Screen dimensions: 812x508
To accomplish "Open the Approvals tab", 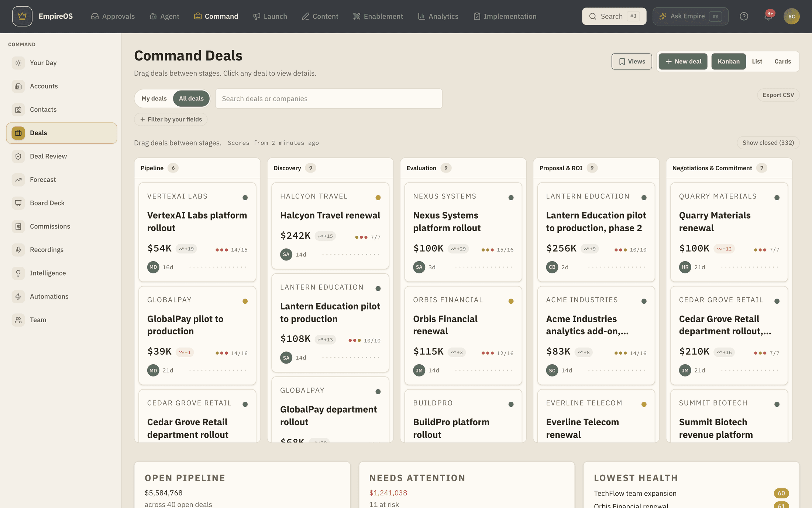I will pyautogui.click(x=113, y=16).
